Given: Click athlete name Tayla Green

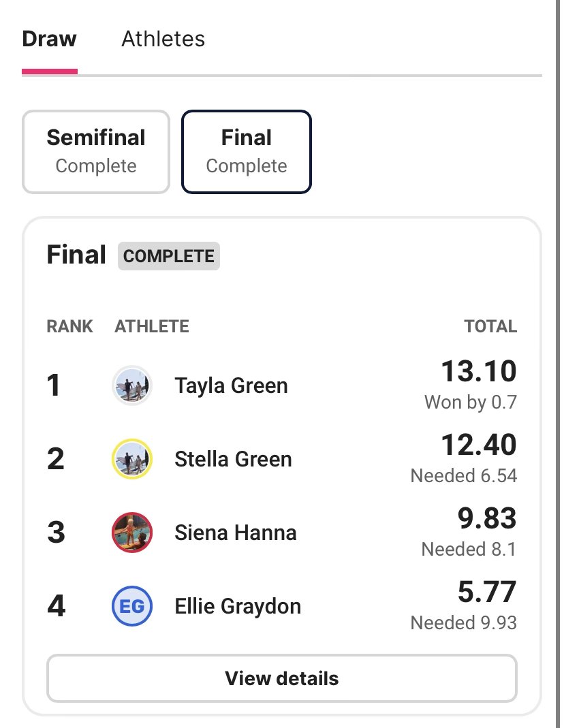Looking at the screenshot, I should (x=231, y=385).
